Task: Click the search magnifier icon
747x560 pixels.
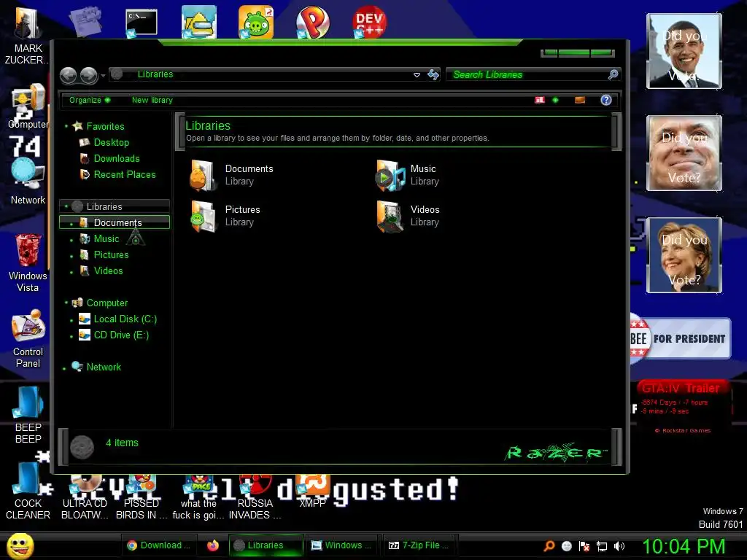Action: tap(613, 74)
